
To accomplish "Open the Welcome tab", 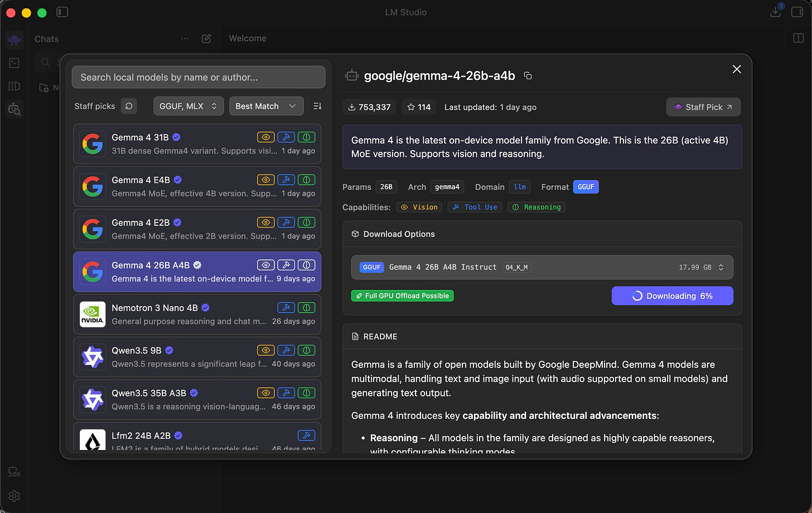I will click(x=248, y=38).
